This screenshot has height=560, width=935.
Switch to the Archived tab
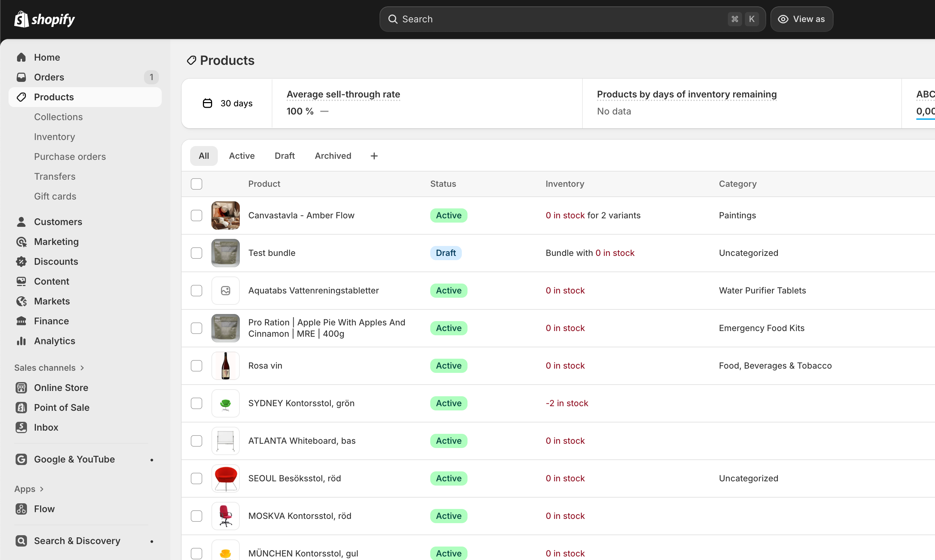click(333, 156)
